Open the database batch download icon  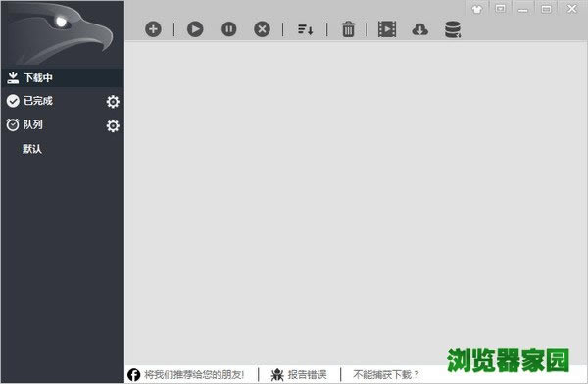453,29
